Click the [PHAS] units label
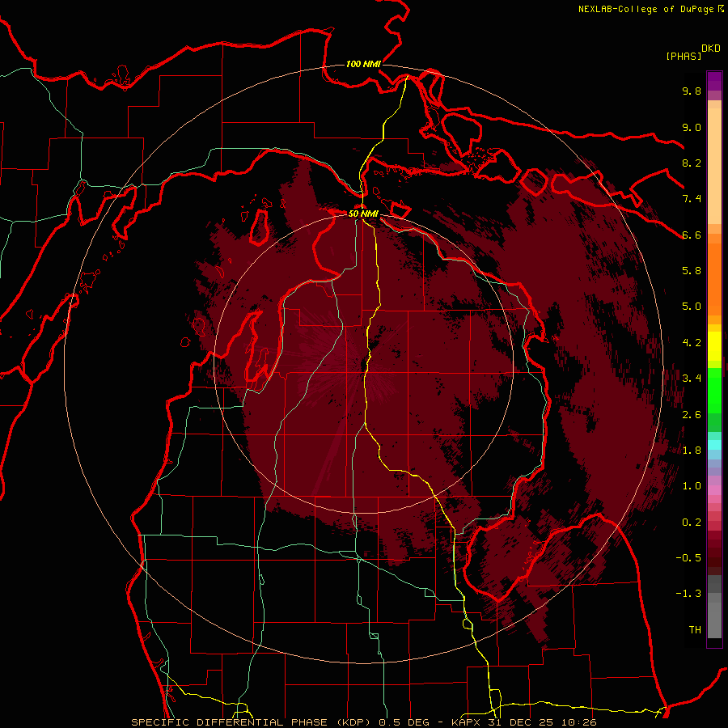The height and width of the screenshot is (728, 728). (x=684, y=56)
